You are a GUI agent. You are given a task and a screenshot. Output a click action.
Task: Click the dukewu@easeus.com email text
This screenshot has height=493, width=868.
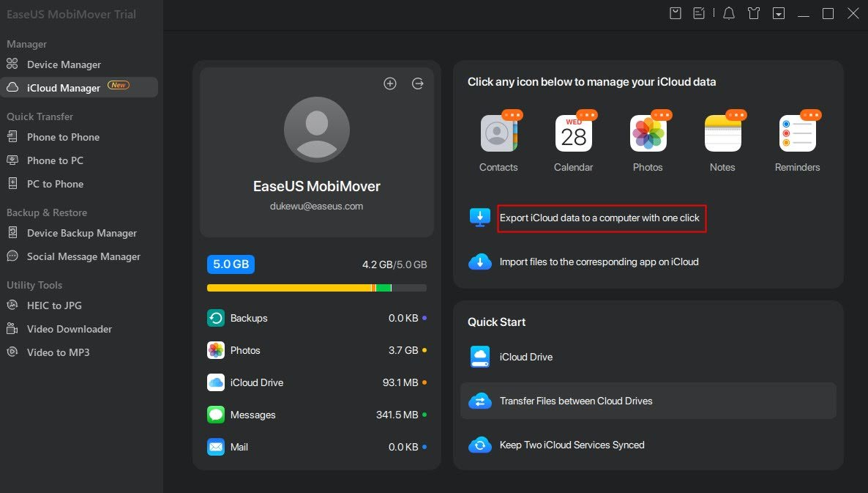(317, 206)
